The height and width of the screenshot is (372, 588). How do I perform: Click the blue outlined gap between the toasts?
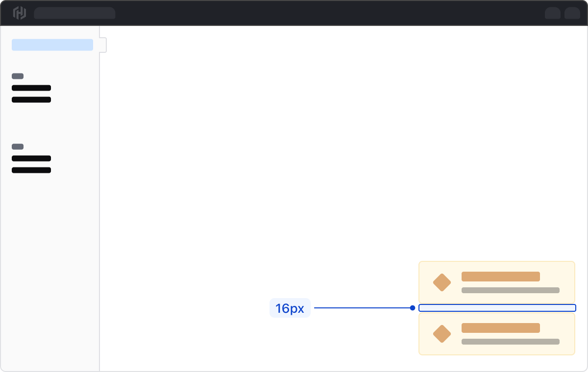tap(497, 308)
